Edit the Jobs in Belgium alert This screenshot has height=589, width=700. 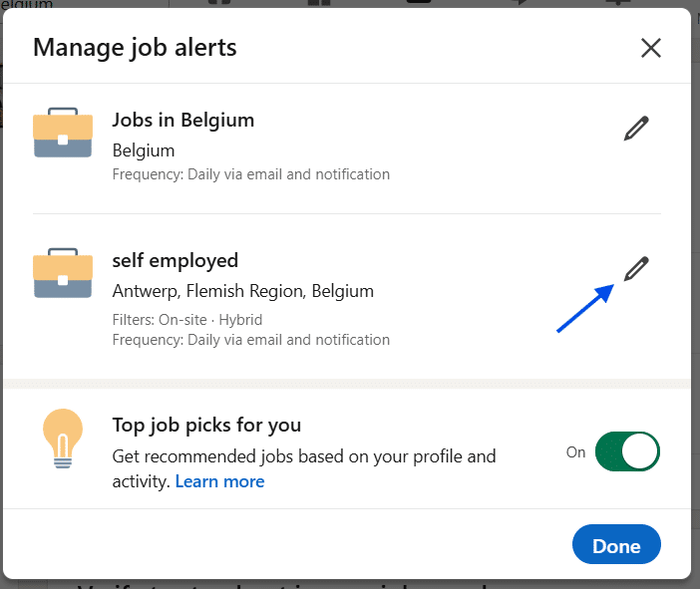[x=636, y=129]
